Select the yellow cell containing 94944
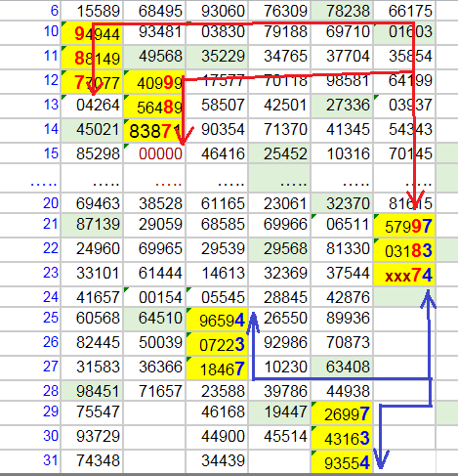This screenshot has height=476, width=458. pyautogui.click(x=92, y=33)
